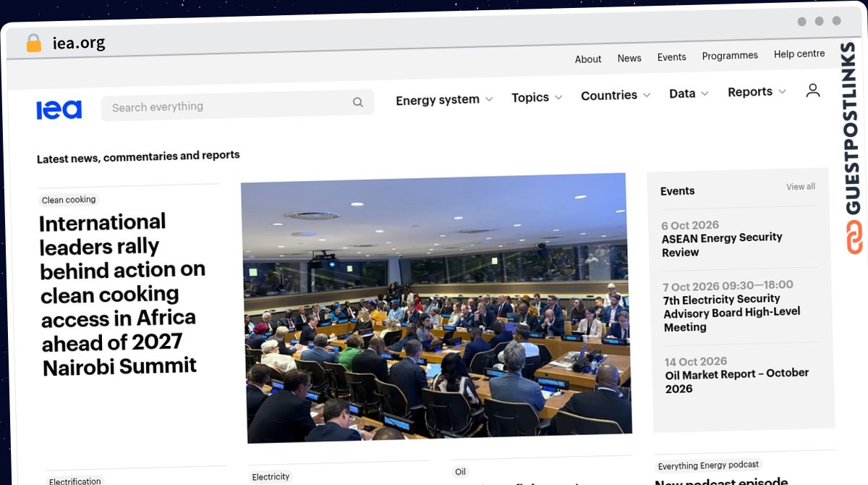868x485 pixels.
Task: Expand the Topics dropdown
Action: tap(537, 97)
